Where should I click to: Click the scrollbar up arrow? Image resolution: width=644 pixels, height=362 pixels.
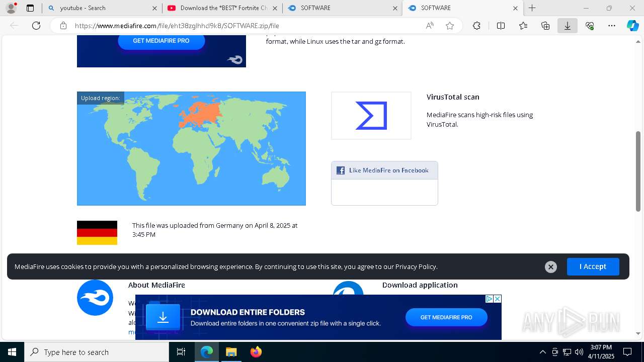638,41
